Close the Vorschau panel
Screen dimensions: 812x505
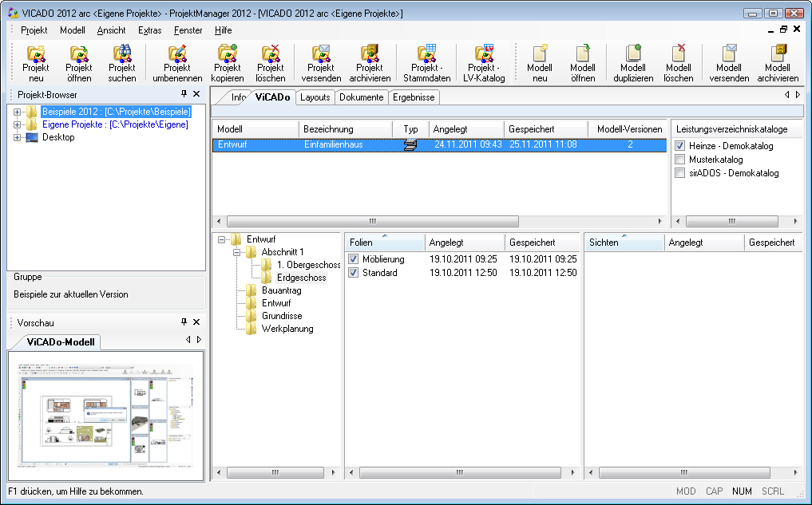coord(196,322)
